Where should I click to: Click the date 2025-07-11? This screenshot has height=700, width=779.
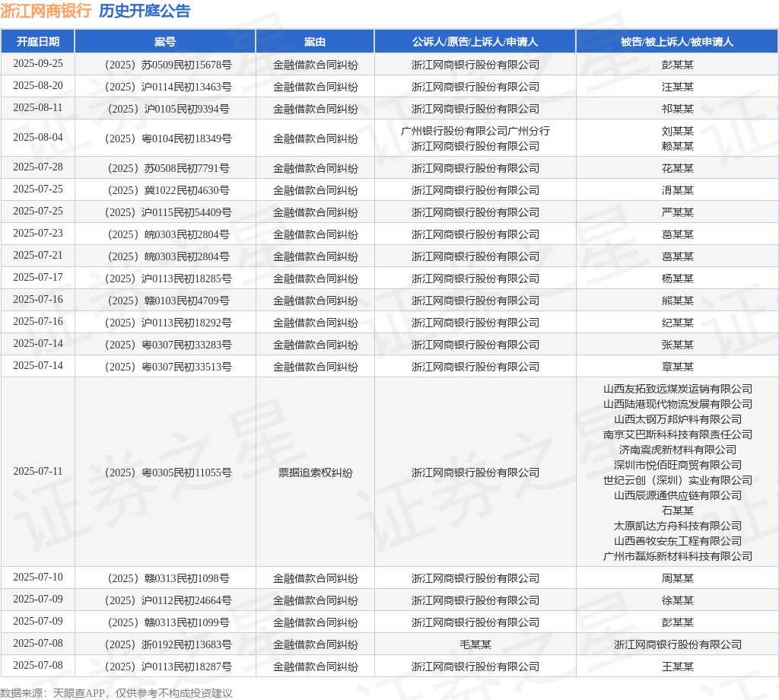coord(38,471)
